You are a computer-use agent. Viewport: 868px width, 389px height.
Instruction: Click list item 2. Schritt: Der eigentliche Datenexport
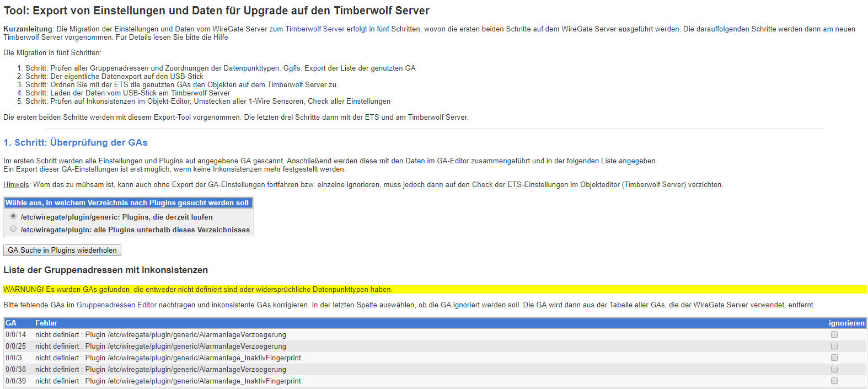(114, 77)
